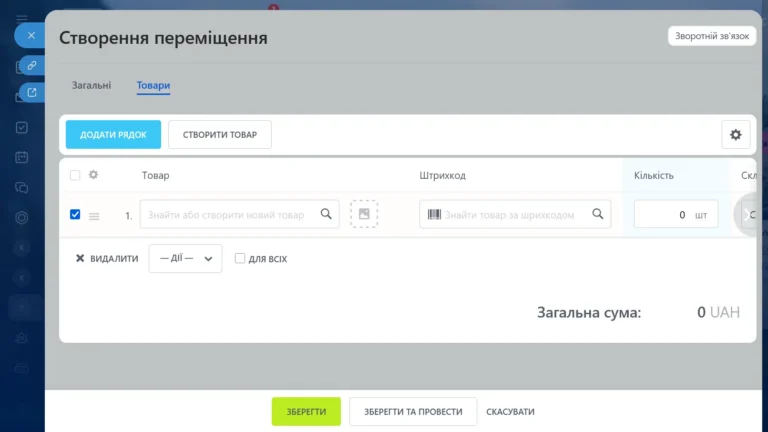Screen dimensions: 768x432
Task: Enable the 'Для всіх' checkbox
Action: tap(240, 258)
